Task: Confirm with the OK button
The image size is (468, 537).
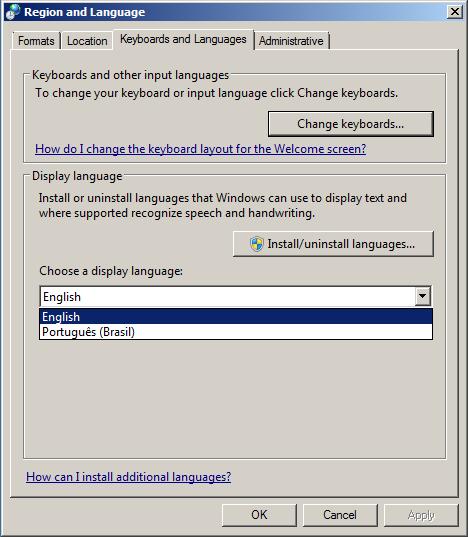Action: click(259, 515)
